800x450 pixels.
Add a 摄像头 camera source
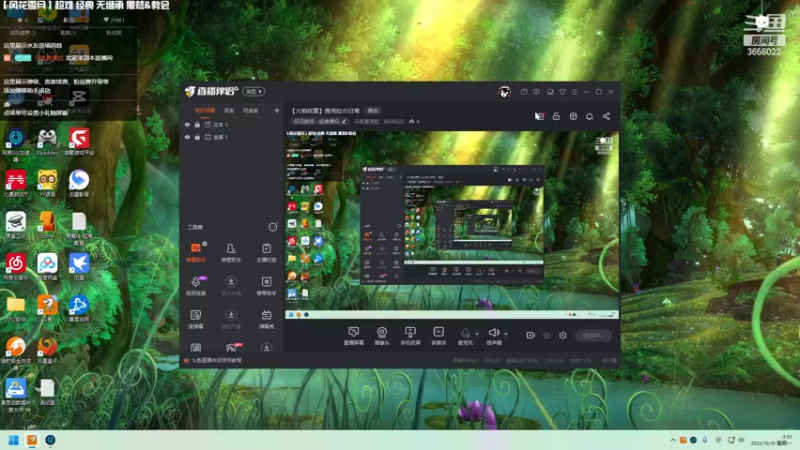[382, 336]
